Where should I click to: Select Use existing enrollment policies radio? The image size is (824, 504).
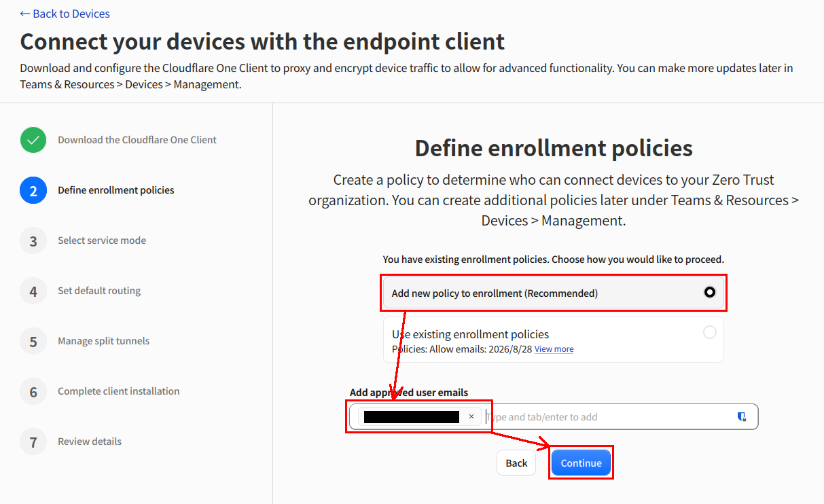click(x=710, y=332)
